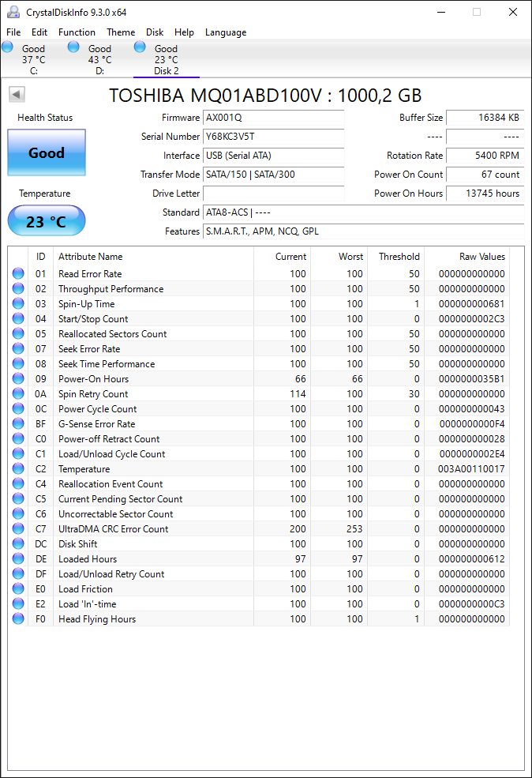
Task: Click the empty Drive Letter field
Action: (x=274, y=193)
